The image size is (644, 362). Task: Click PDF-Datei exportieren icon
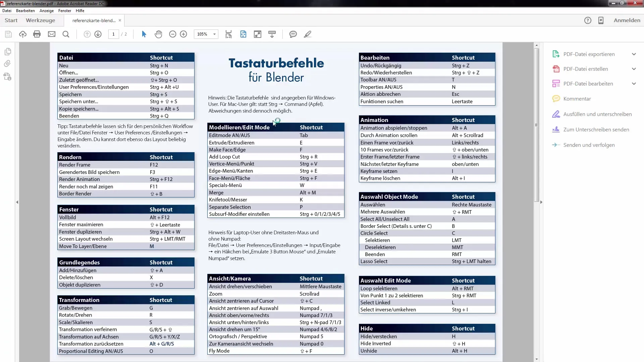[x=556, y=54]
